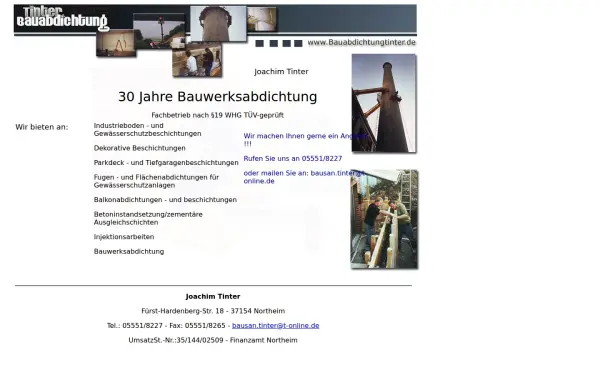600x375 pixels.
Task: Click the last dark square in header
Action: (x=298, y=43)
